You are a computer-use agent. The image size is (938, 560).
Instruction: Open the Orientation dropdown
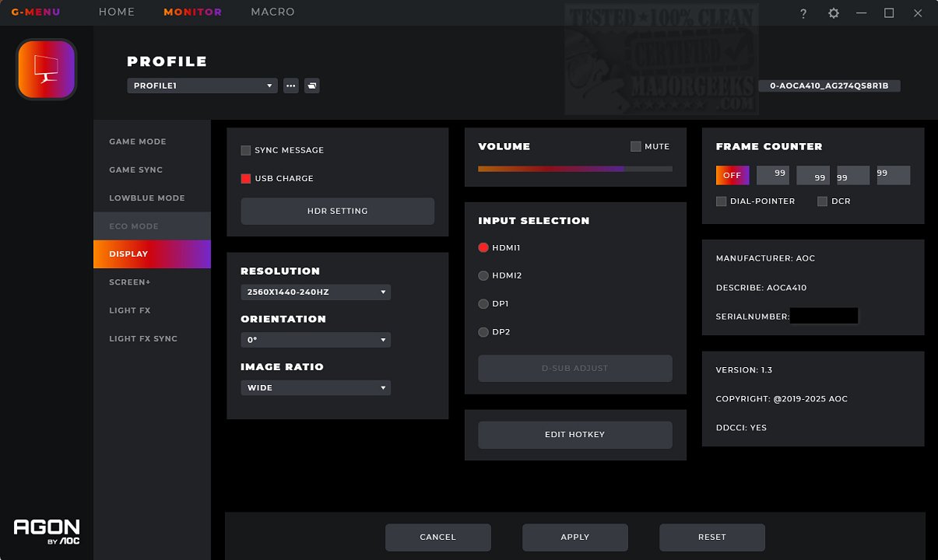[x=315, y=340]
